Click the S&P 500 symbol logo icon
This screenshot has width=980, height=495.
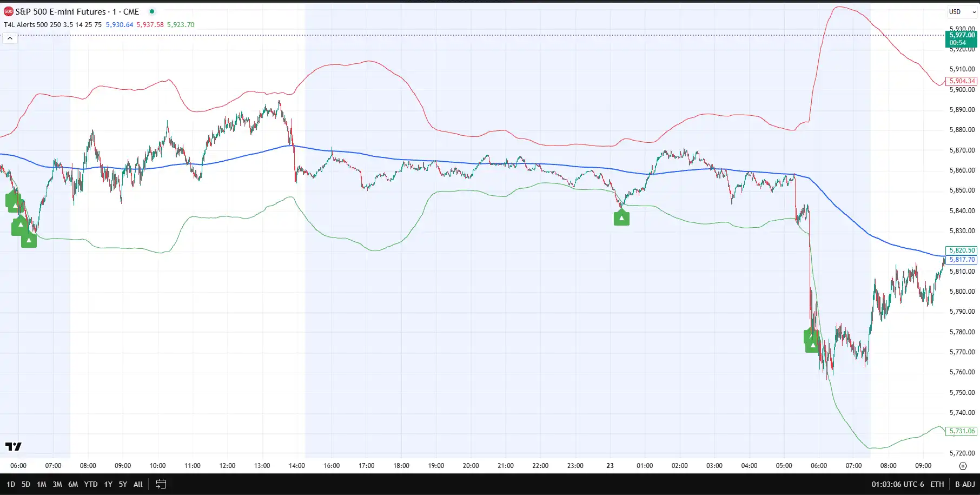point(8,11)
